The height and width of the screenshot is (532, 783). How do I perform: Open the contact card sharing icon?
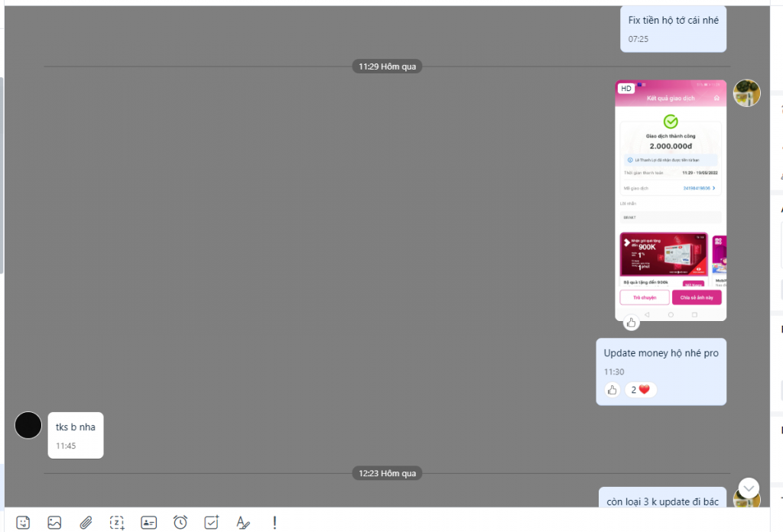click(x=148, y=523)
